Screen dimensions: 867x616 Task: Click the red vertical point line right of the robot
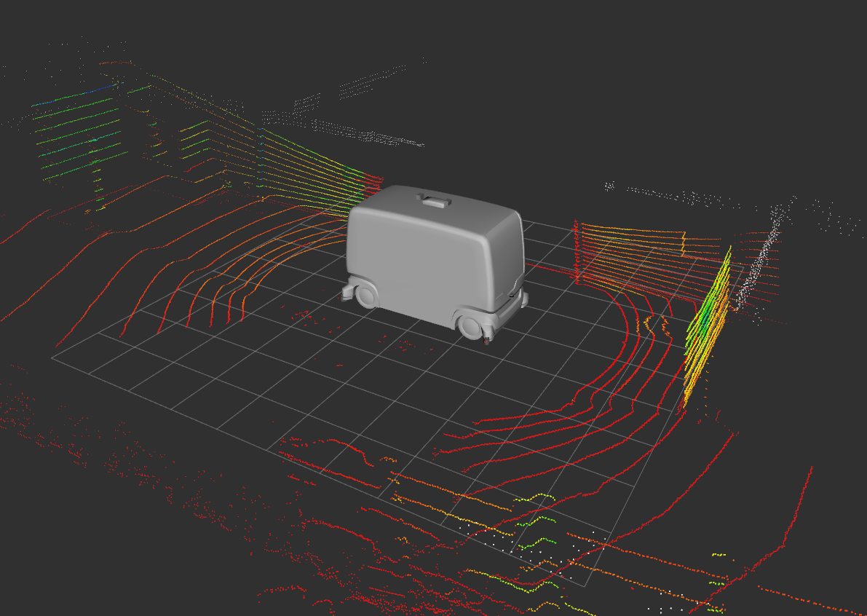point(576,251)
